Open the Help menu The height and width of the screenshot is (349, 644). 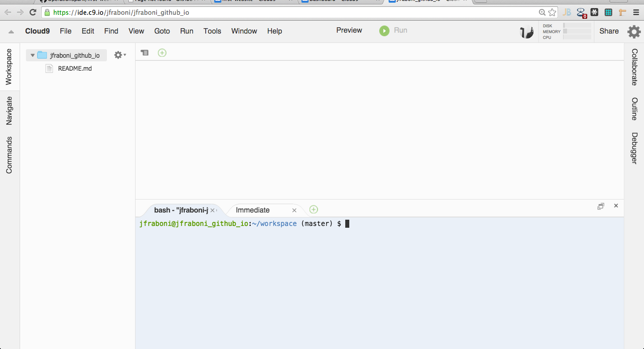[x=275, y=31]
